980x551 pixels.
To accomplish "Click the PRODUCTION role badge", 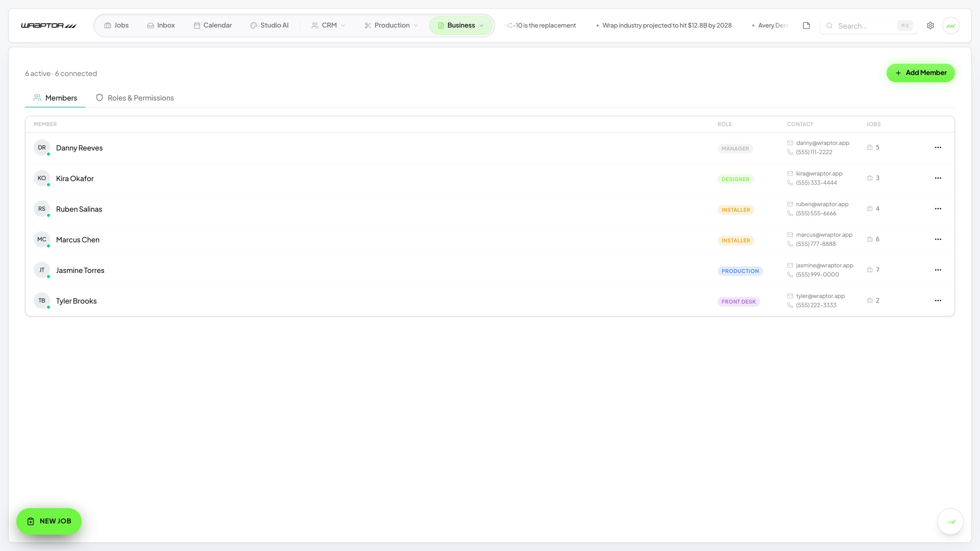I will 740,271.
